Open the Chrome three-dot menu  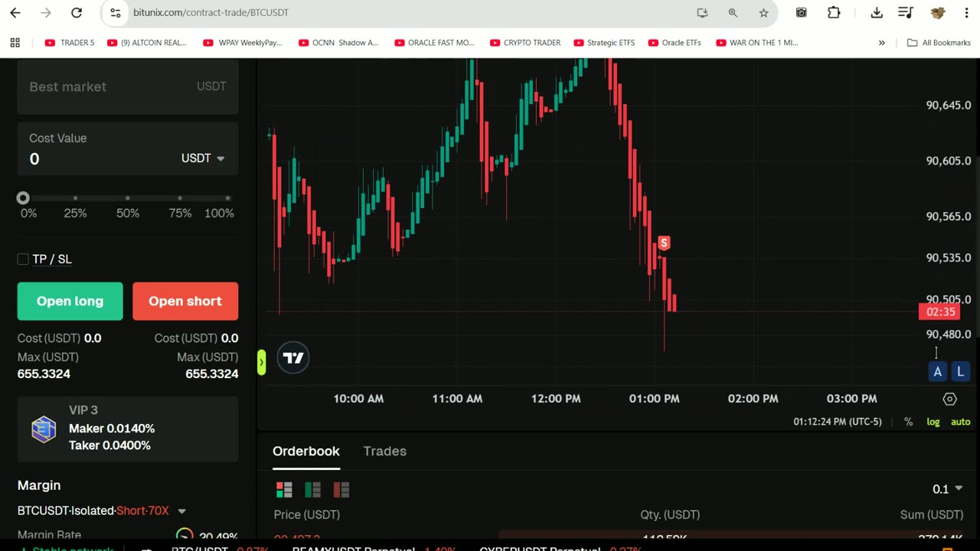[965, 12]
